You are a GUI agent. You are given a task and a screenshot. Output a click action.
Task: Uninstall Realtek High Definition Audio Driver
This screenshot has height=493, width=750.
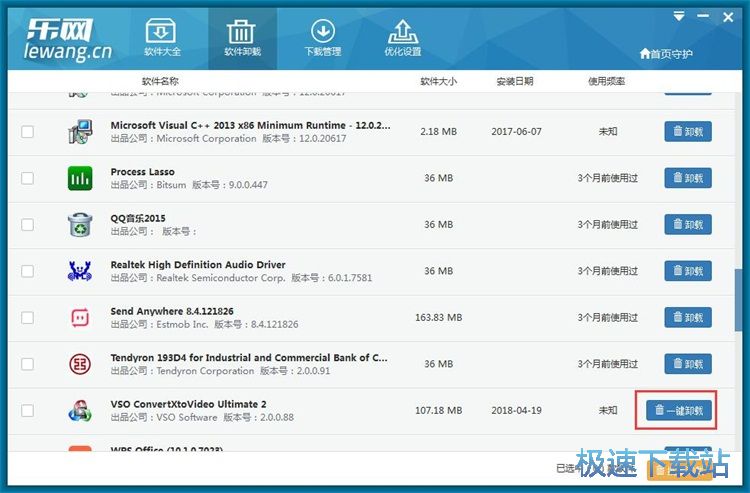688,271
